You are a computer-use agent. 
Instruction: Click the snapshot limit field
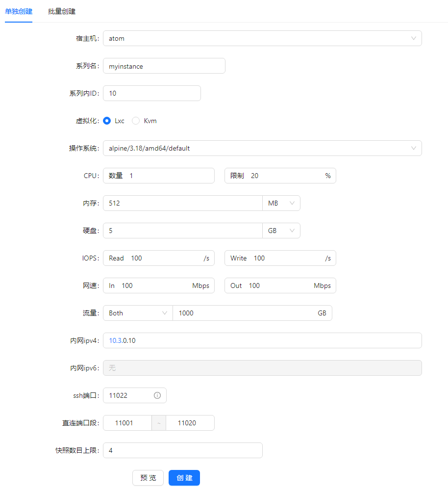coord(183,450)
